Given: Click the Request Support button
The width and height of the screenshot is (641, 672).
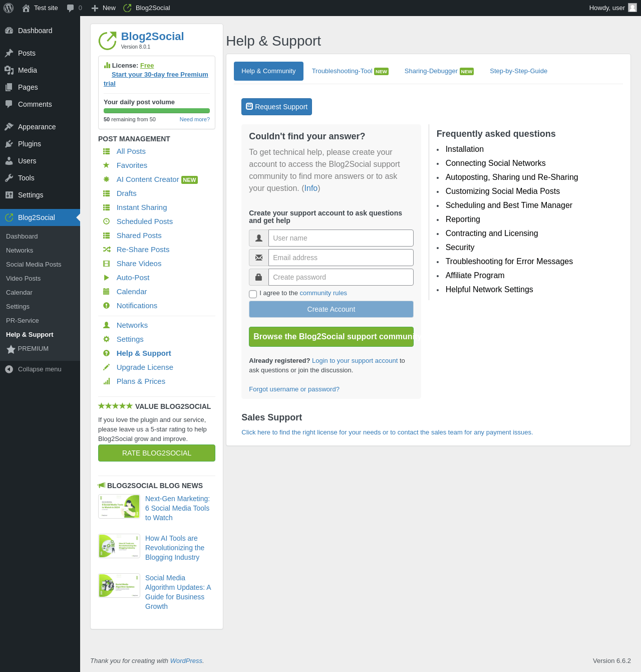Looking at the screenshot, I should point(276,107).
